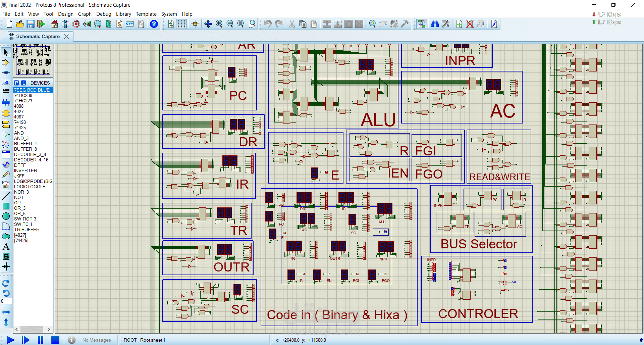Zoom out using the magnifier minus icon
This screenshot has width=644, height=345.
(230, 24)
